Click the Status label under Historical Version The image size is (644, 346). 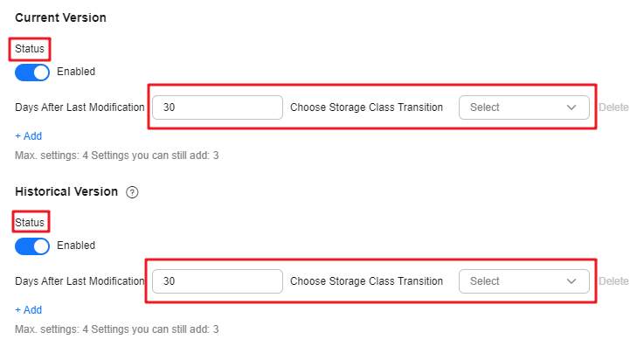30,223
